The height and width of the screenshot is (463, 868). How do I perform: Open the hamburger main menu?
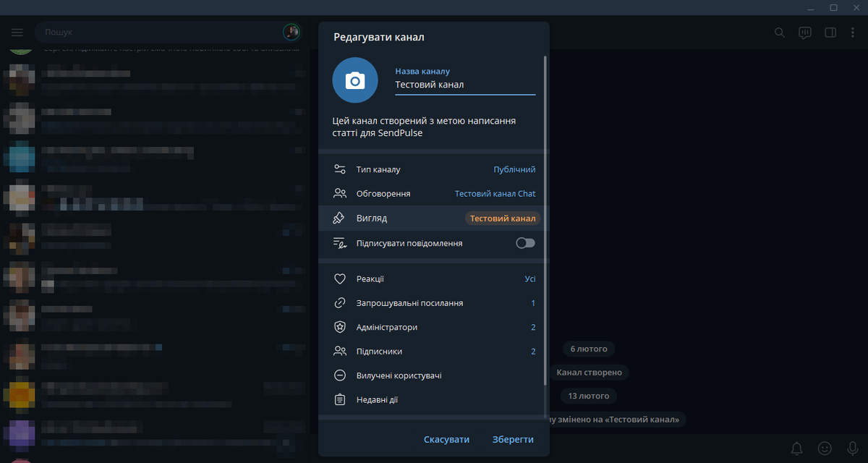coord(17,33)
